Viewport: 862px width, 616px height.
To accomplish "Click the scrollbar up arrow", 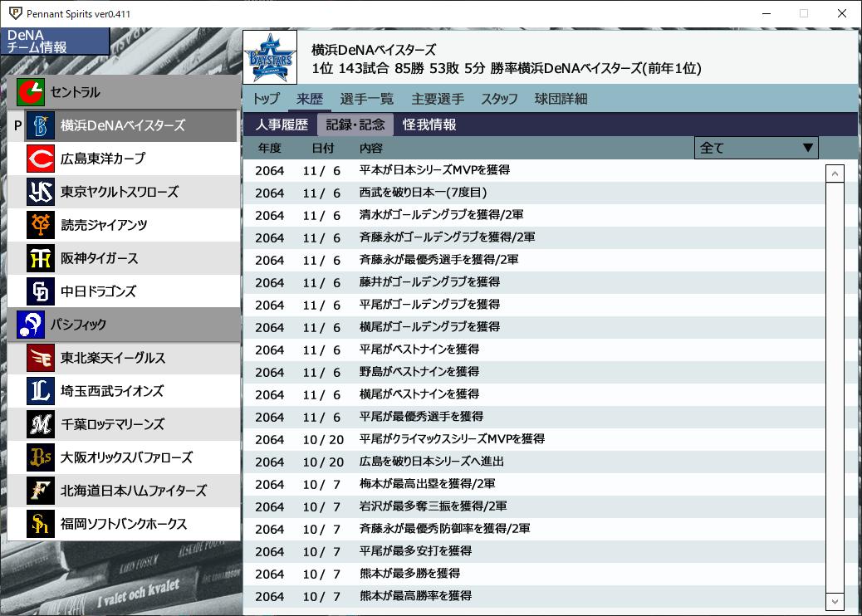I will click(835, 174).
